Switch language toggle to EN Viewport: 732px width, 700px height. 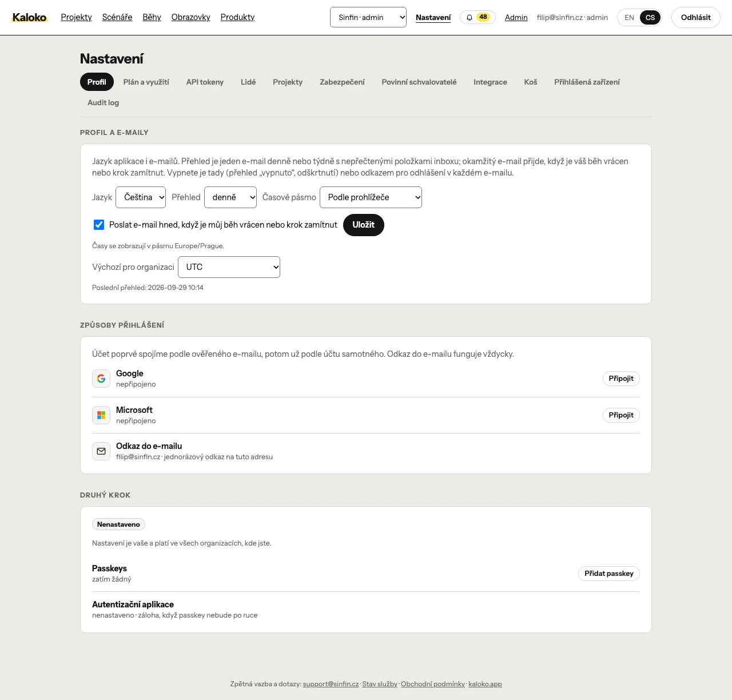[629, 18]
